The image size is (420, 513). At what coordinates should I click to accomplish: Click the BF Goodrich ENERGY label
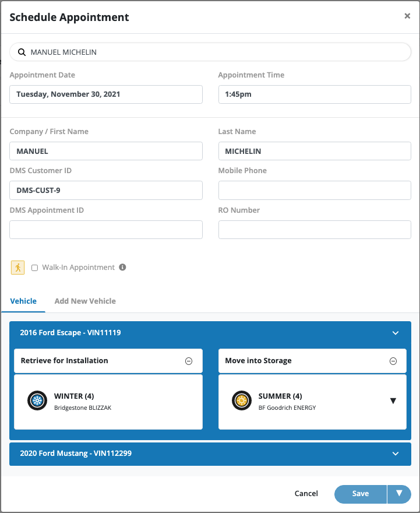click(287, 407)
